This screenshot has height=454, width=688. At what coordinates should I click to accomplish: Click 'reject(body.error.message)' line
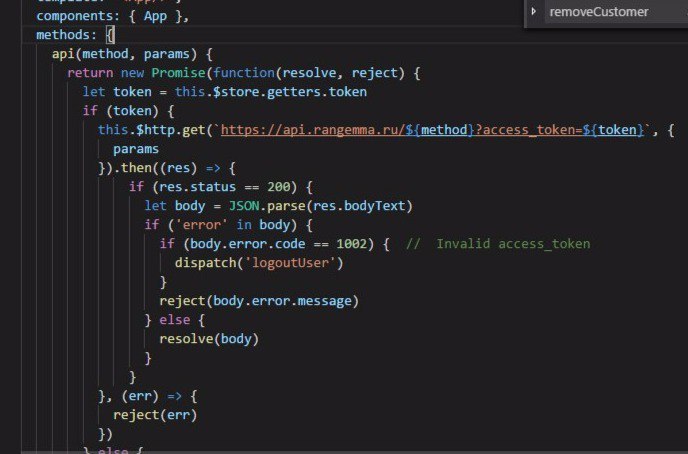[x=259, y=301]
